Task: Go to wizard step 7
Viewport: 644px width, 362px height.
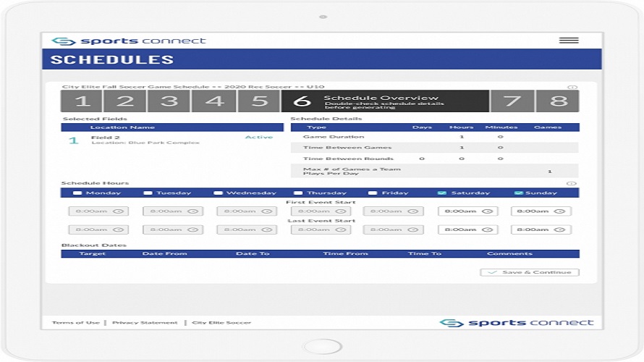Action: tap(512, 101)
